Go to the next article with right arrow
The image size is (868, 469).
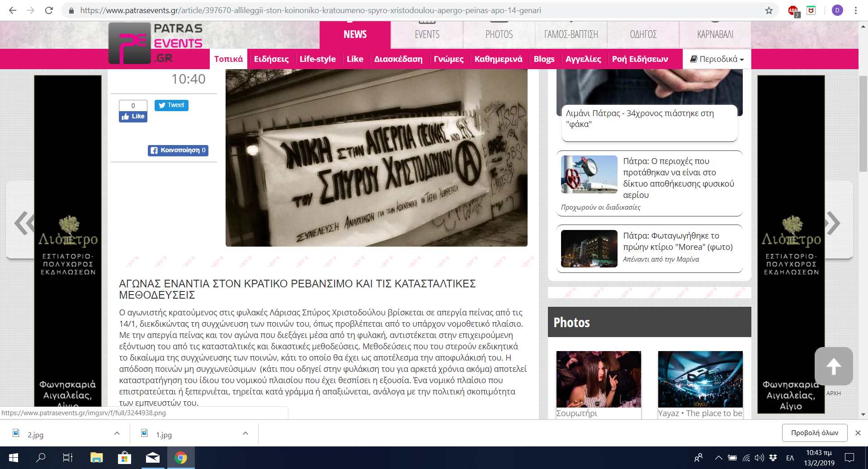pos(834,223)
